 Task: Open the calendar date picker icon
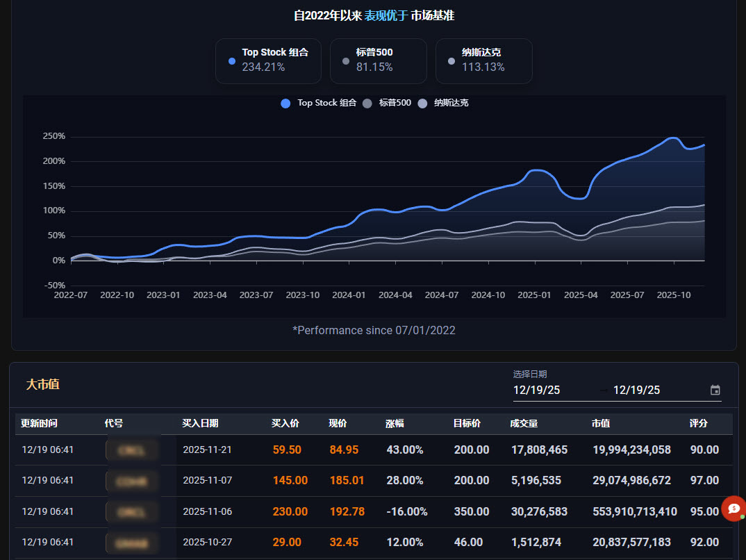click(715, 390)
